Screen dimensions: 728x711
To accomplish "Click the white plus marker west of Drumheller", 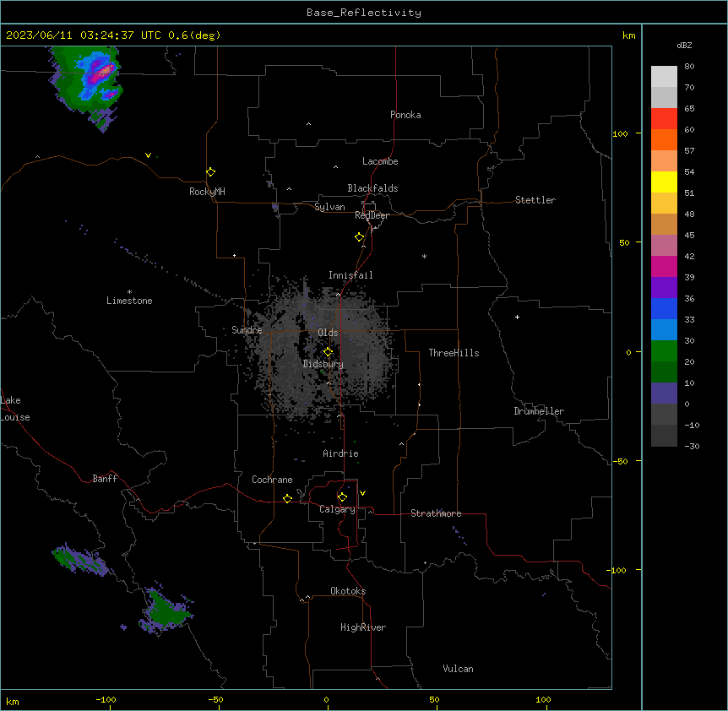I will [517, 317].
